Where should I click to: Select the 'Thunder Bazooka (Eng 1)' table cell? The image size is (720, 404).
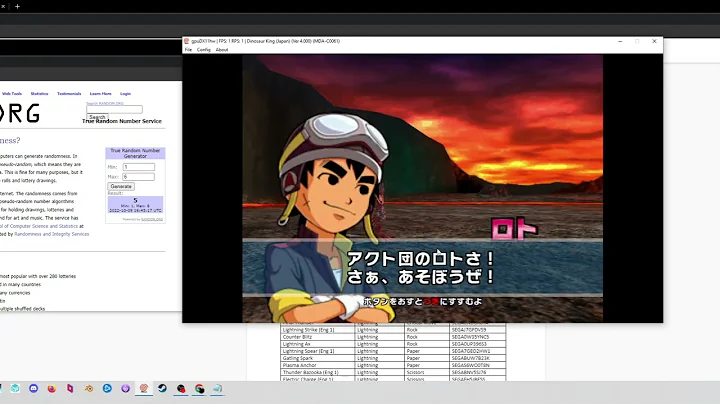(x=317, y=372)
